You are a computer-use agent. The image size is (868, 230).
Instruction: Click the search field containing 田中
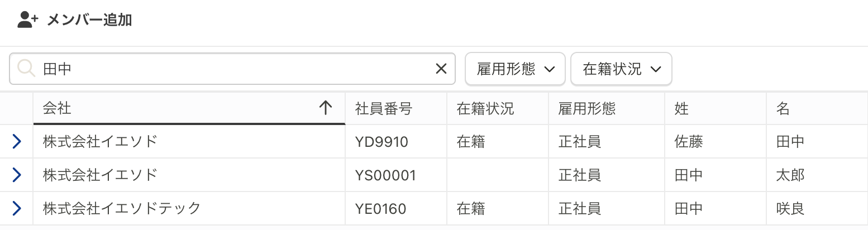[232, 69]
